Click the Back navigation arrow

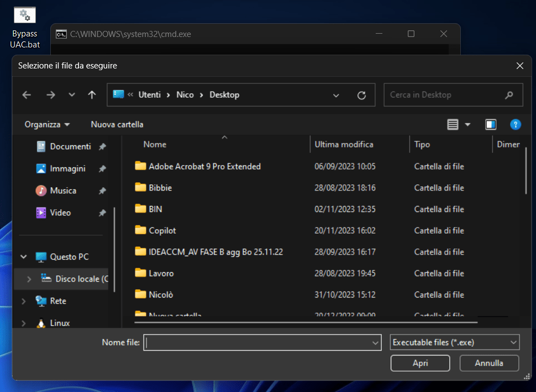click(27, 95)
